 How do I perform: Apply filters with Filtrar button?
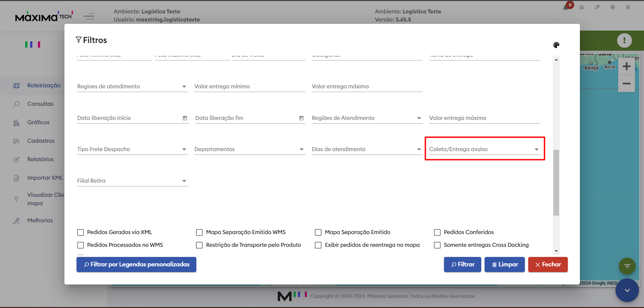(462, 265)
